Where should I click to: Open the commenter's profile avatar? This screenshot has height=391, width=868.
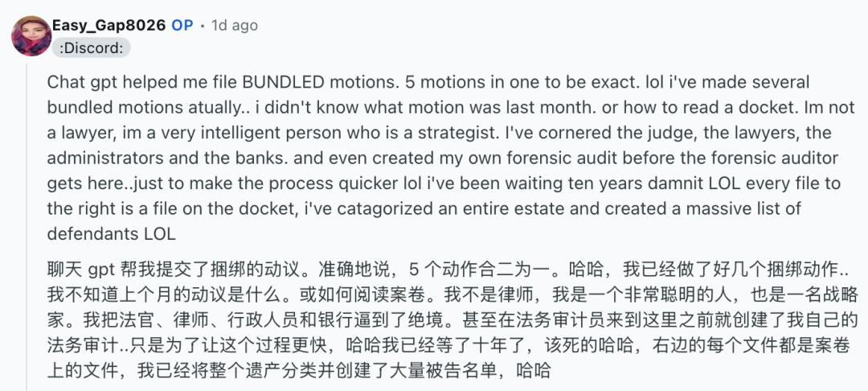click(31, 36)
